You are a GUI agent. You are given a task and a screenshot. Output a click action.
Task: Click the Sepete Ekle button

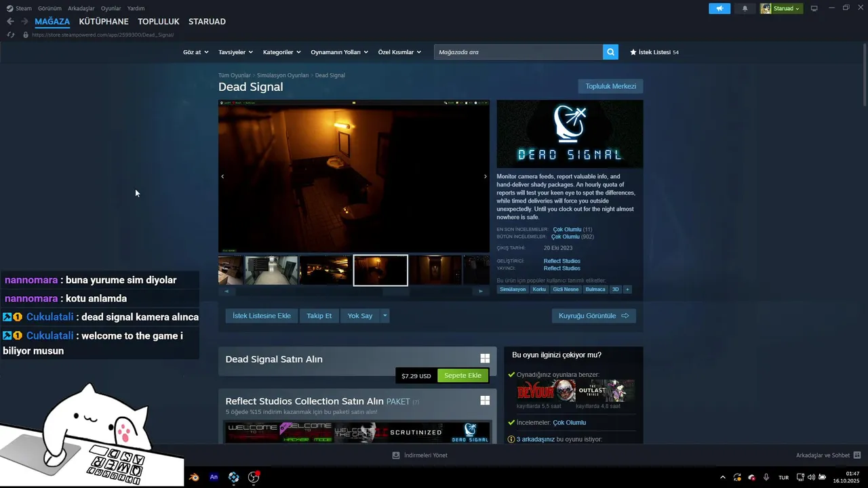(462, 375)
